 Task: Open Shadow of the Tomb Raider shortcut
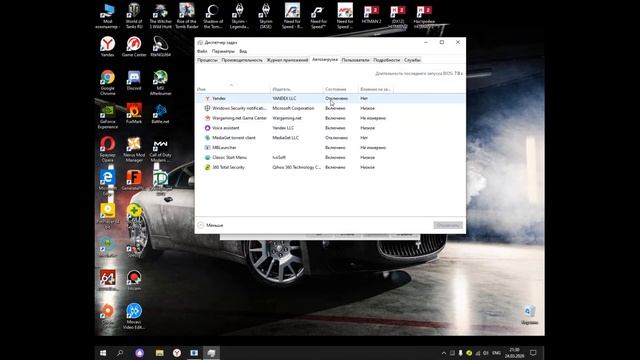[213, 16]
